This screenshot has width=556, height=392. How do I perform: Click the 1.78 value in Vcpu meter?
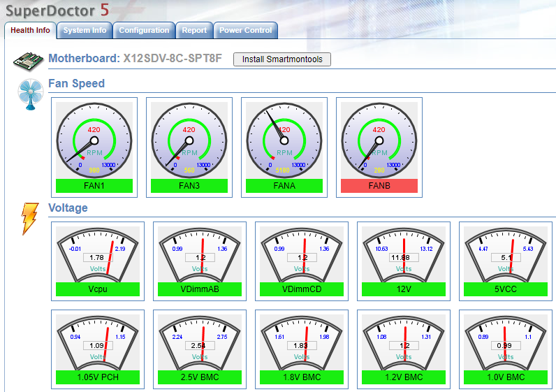[96, 258]
